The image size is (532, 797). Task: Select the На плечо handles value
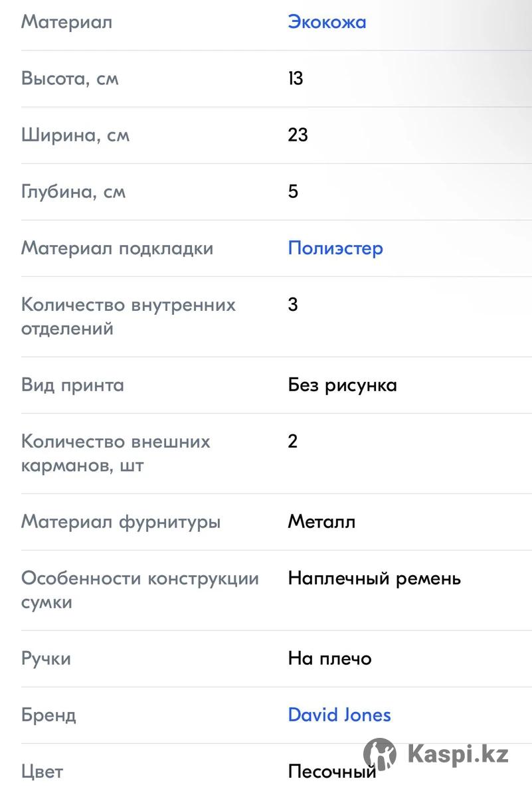(329, 659)
